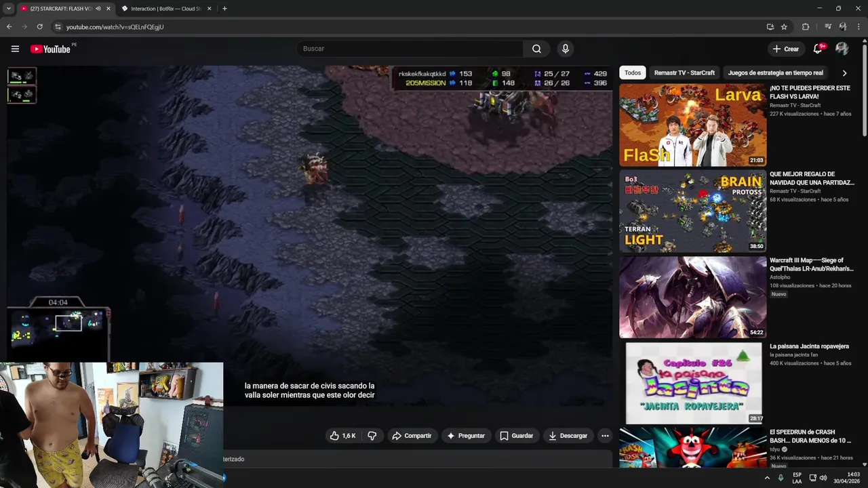Install or cast page icon in address bar
The width and height of the screenshot is (868, 488).
pyautogui.click(x=770, y=27)
